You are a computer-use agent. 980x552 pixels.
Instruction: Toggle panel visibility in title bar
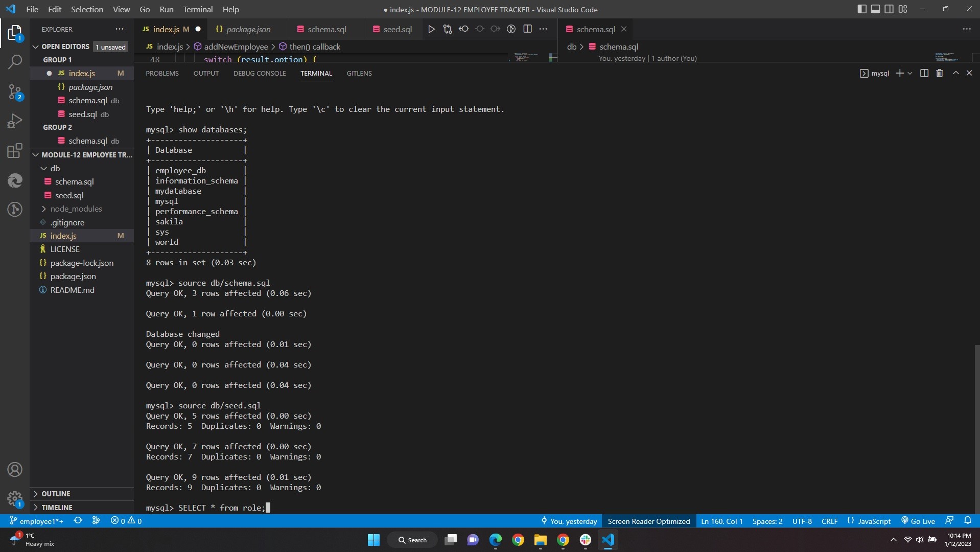[876, 9]
